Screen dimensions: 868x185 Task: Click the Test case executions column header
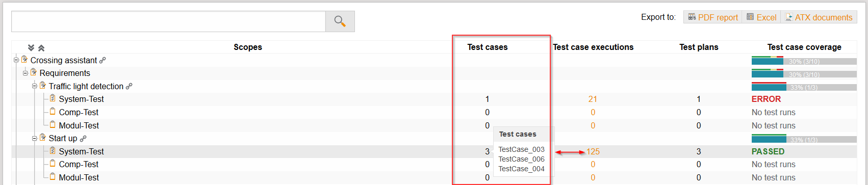pyautogui.click(x=593, y=47)
